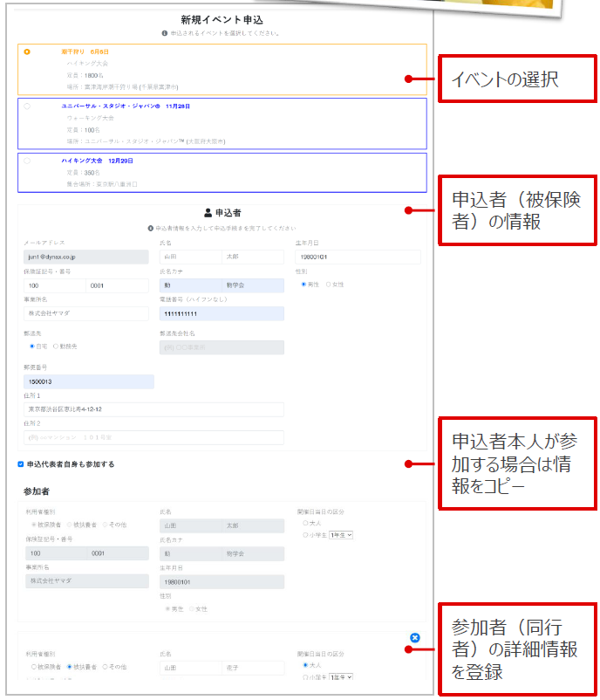This screenshot has width=600, height=700.
Task: Click the 定員：350名 text
Action: pyautogui.click(x=84, y=173)
